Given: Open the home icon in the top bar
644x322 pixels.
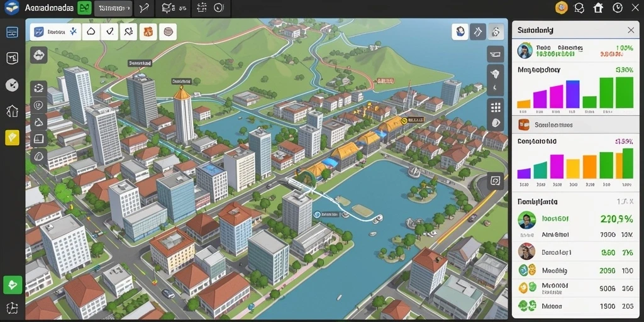Looking at the screenshot, I should pyautogui.click(x=598, y=8).
